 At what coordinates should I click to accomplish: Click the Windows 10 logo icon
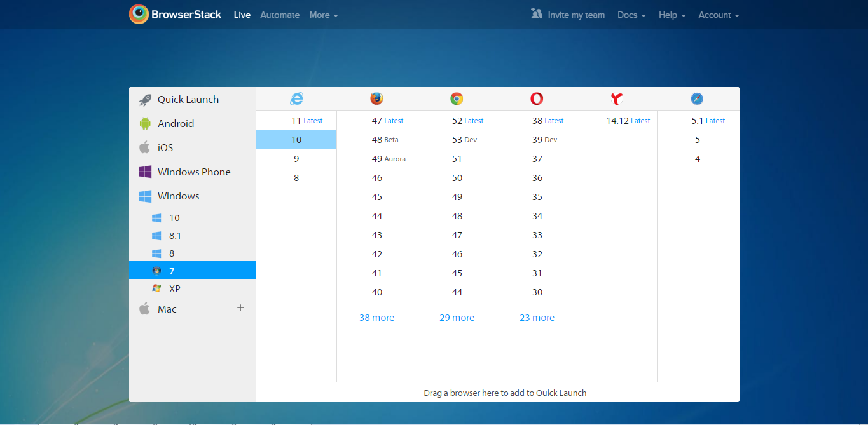click(156, 218)
